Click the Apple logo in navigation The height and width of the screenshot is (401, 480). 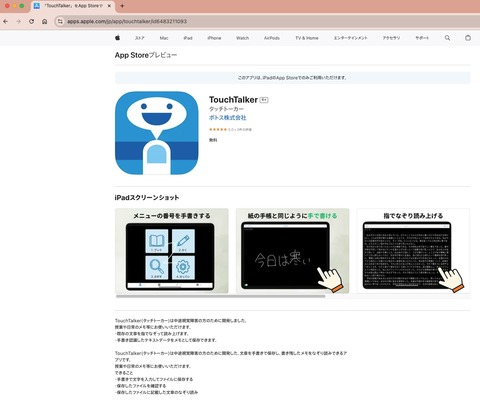[x=117, y=38]
